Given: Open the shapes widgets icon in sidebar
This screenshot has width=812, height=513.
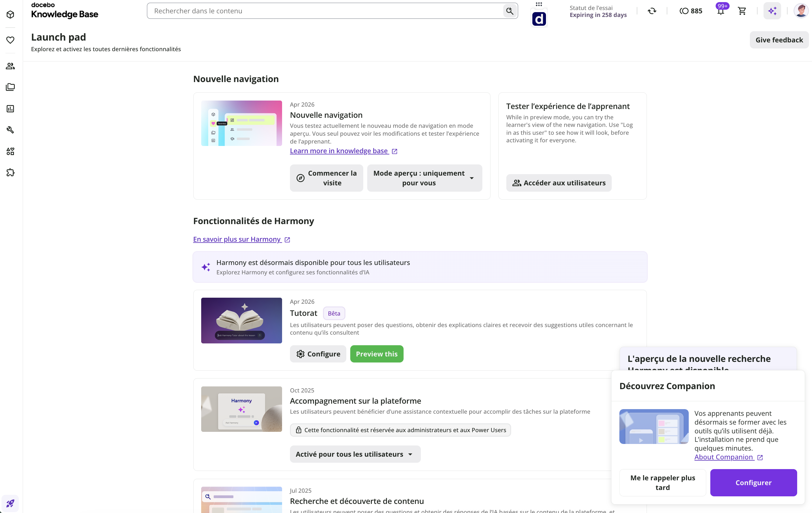Looking at the screenshot, I should coord(11,151).
